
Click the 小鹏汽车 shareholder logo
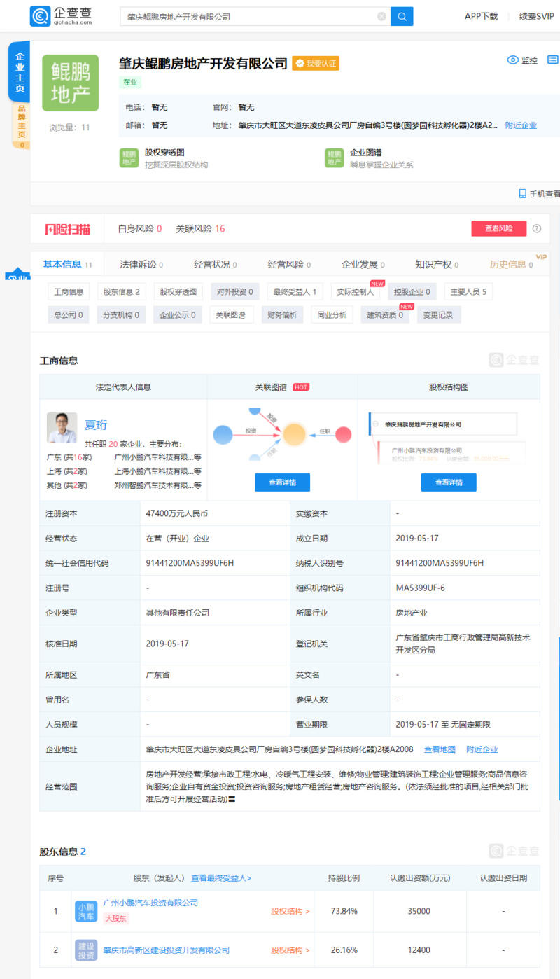(86, 911)
